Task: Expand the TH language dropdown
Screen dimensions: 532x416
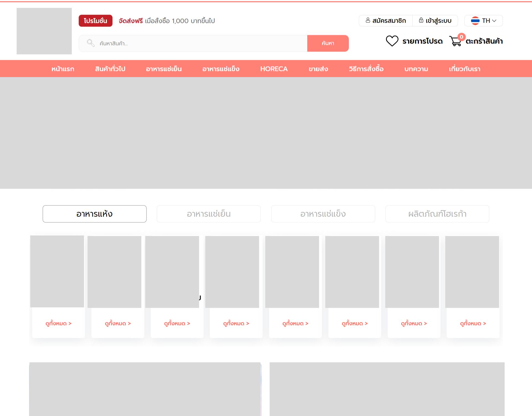Action: [484, 21]
